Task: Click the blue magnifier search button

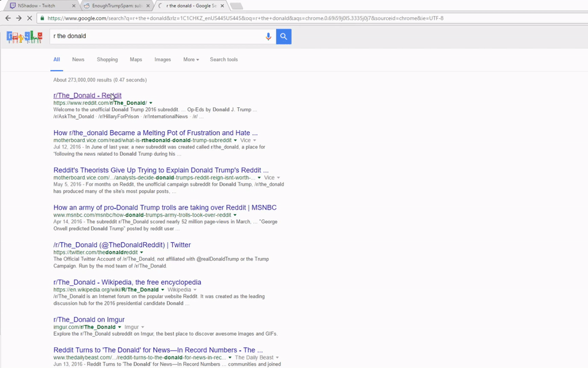Action: pos(284,36)
